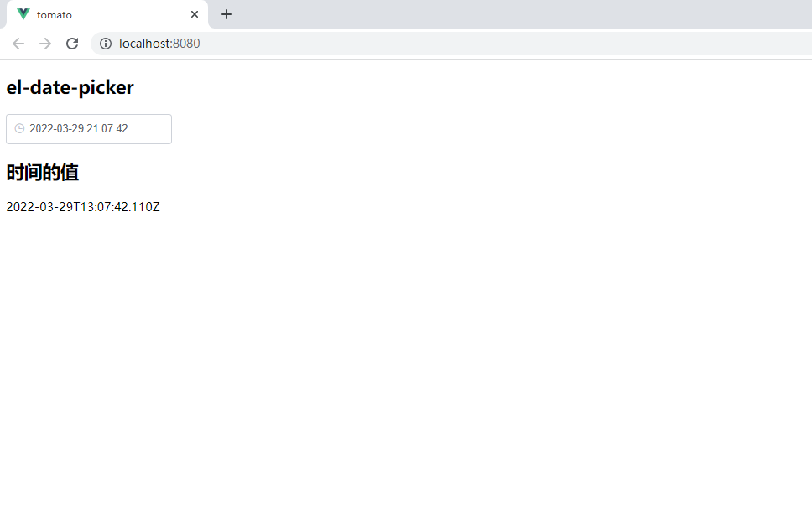
Task: Select the clock symbol inside the input box
Action: click(18, 128)
